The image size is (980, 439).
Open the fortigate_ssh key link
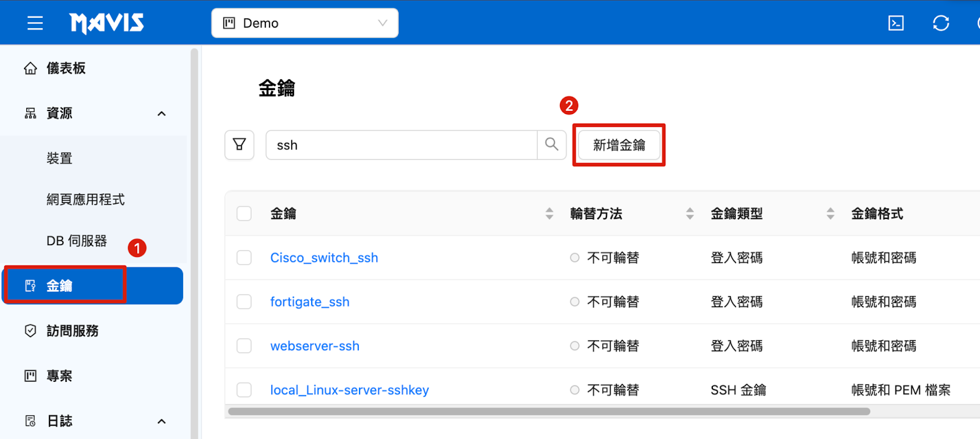point(310,302)
